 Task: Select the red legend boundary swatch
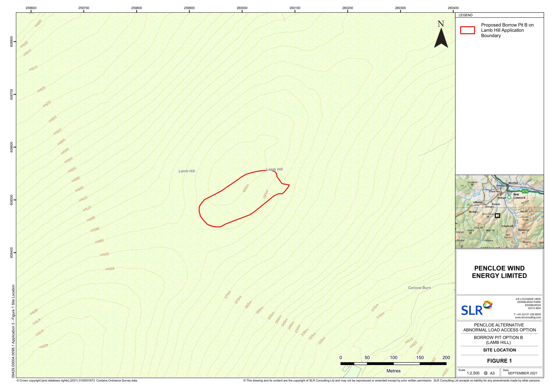pos(467,30)
